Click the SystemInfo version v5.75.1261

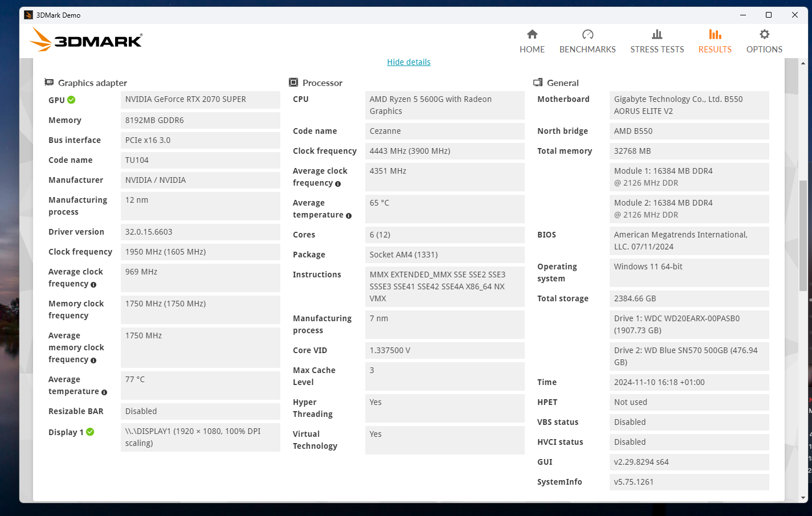pos(689,482)
